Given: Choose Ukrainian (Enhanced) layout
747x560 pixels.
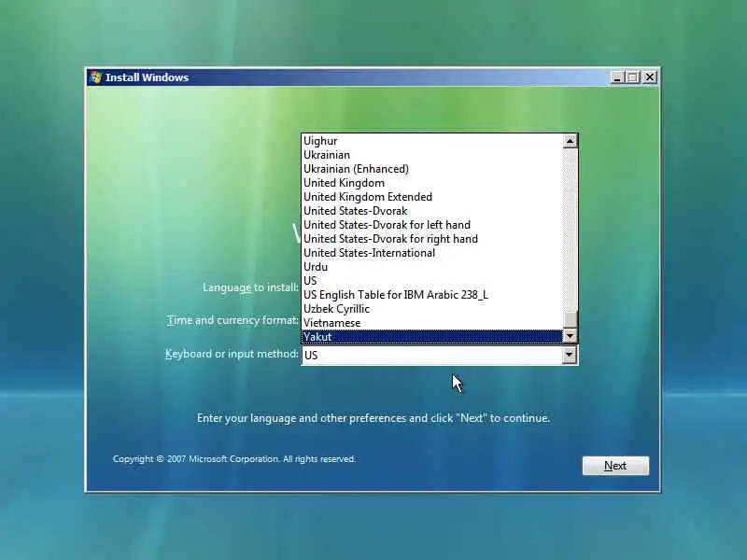Looking at the screenshot, I should tap(431, 169).
